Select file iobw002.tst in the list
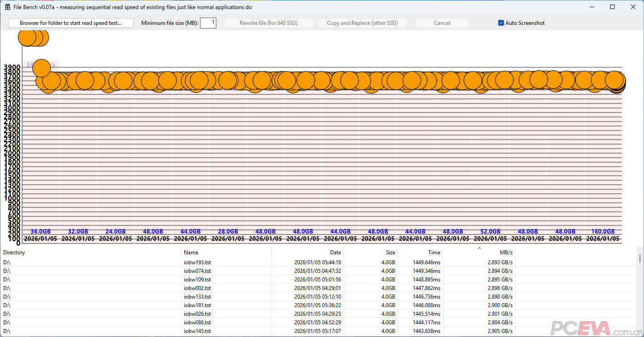 pos(197,288)
